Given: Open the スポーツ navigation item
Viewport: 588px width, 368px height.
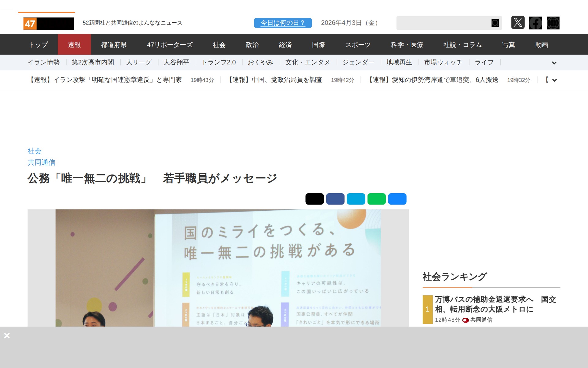Looking at the screenshot, I should 358,45.
